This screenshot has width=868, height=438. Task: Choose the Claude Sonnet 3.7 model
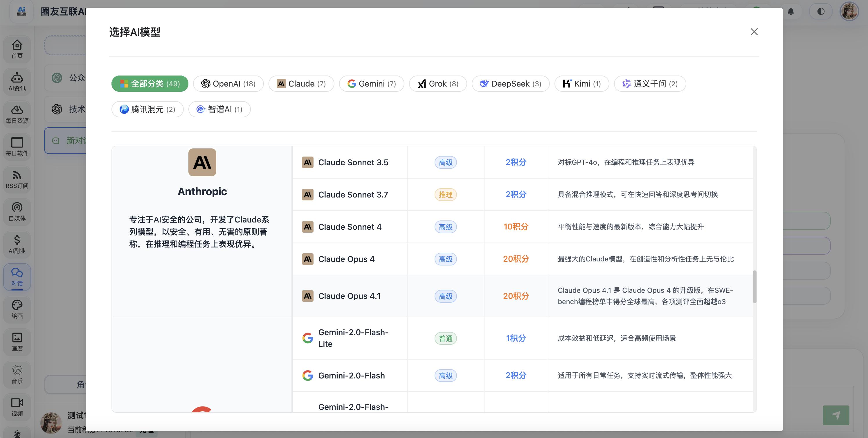523,195
